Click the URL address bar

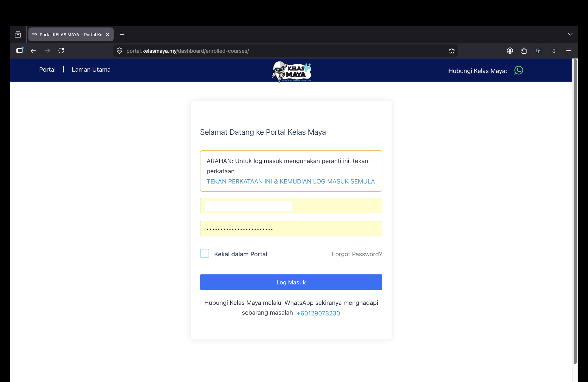285,50
